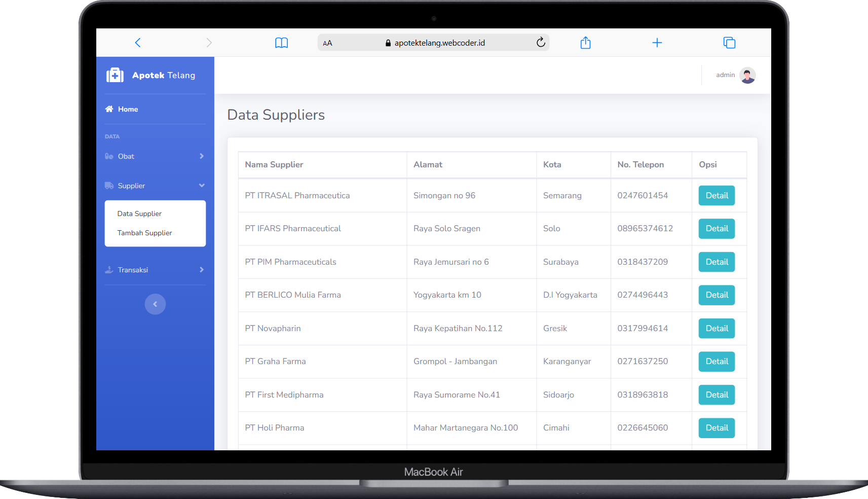Go back with the Safari back arrow
This screenshot has width=868, height=499.
coord(138,43)
